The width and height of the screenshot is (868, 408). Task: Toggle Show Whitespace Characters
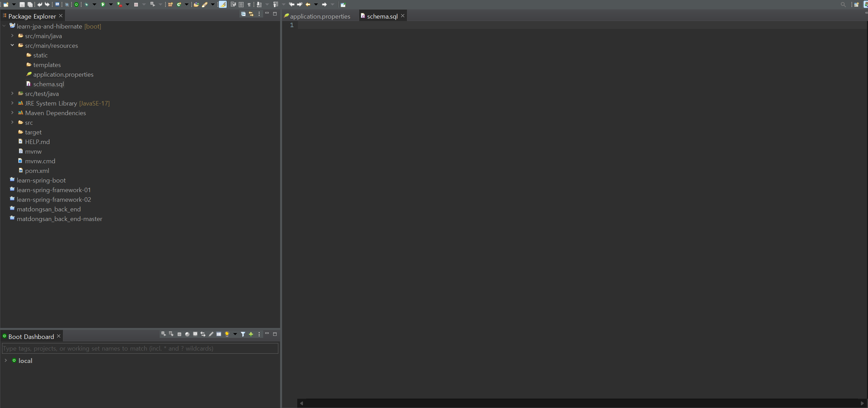(249, 4)
